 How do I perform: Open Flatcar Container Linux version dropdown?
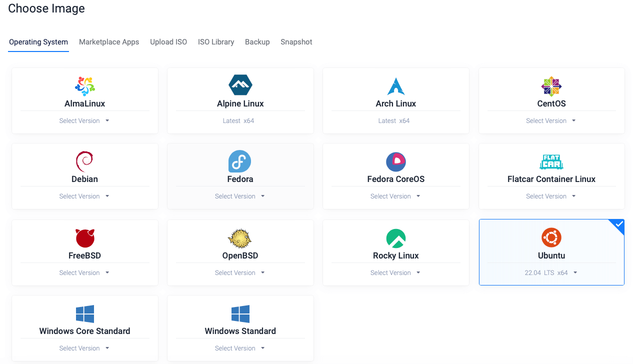[x=551, y=196]
